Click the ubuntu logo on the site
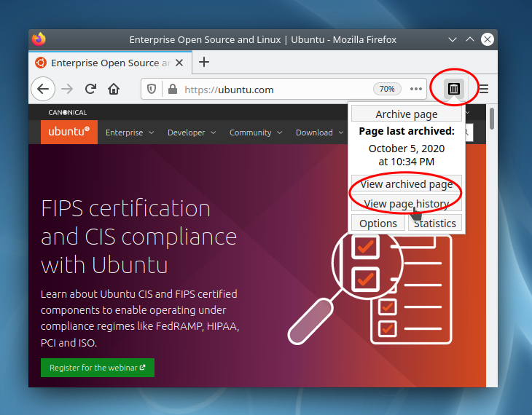Viewport: 532px width, 415px height. point(69,132)
